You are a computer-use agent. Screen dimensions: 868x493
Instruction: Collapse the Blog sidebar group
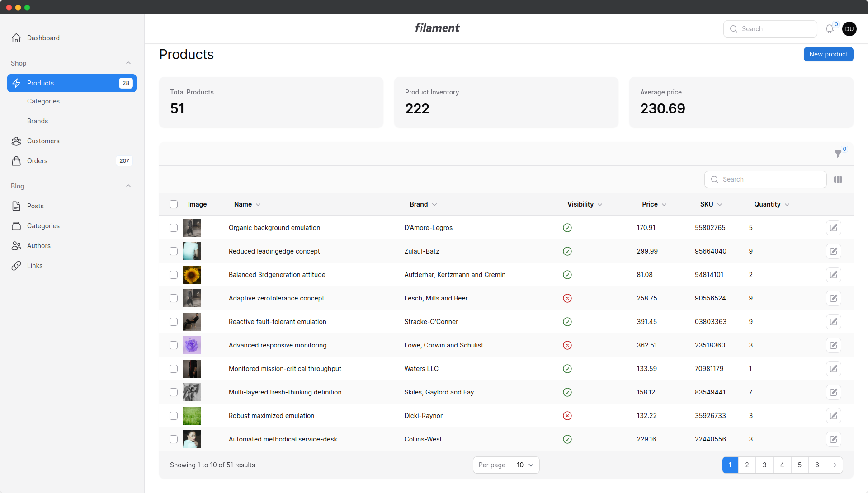(128, 186)
